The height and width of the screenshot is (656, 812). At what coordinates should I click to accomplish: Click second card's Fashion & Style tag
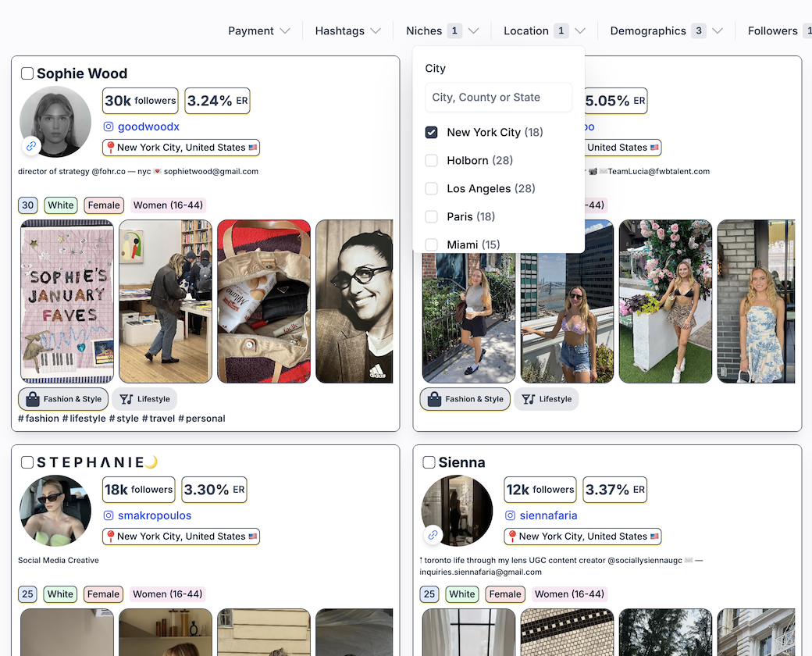[x=465, y=399]
